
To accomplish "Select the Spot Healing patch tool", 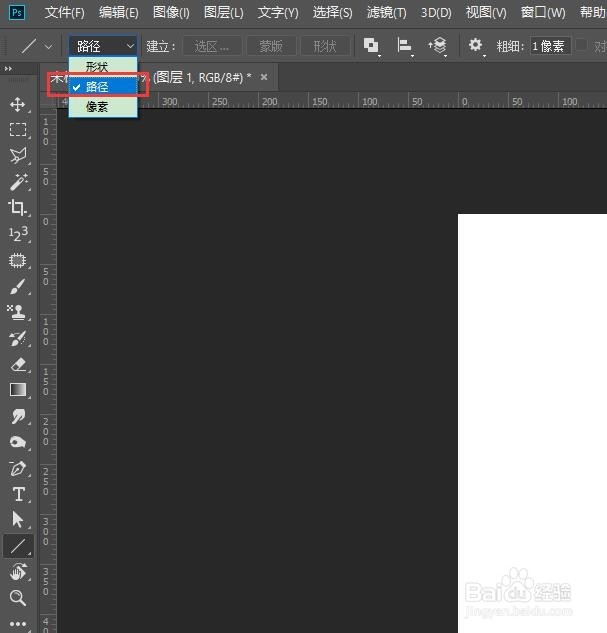I will tap(18, 260).
